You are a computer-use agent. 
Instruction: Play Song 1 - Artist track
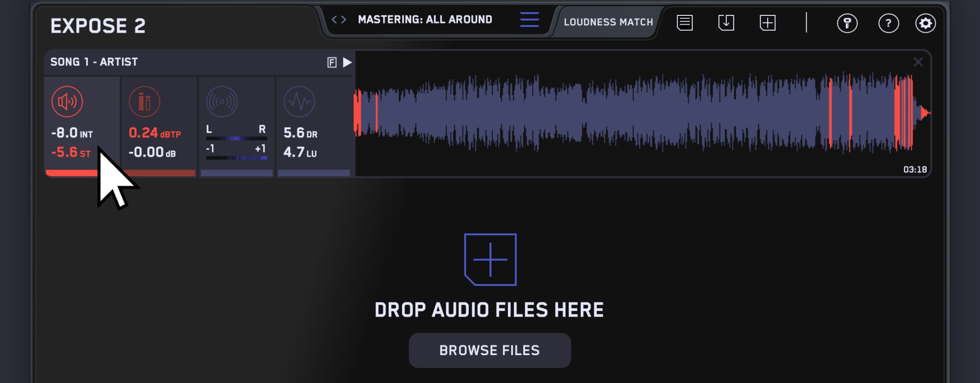click(x=347, y=62)
